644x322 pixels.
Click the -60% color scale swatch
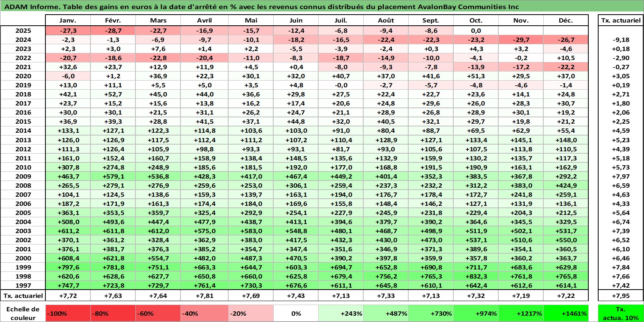click(x=158, y=313)
